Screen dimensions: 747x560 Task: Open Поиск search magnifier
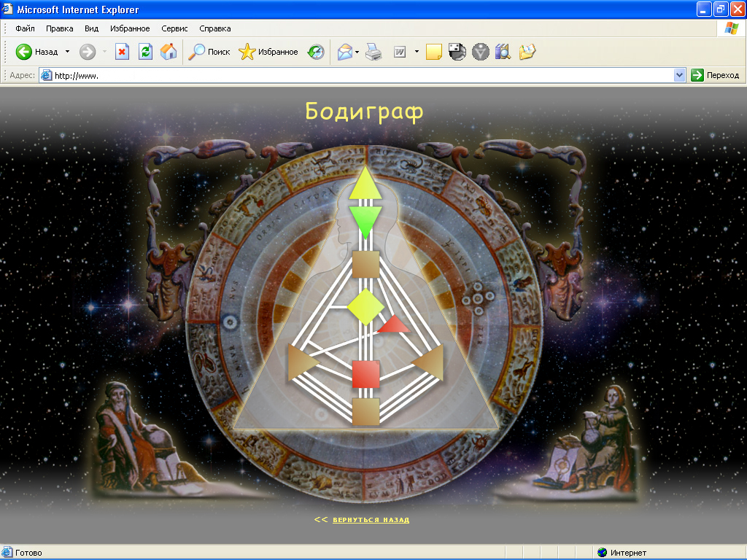coord(209,52)
